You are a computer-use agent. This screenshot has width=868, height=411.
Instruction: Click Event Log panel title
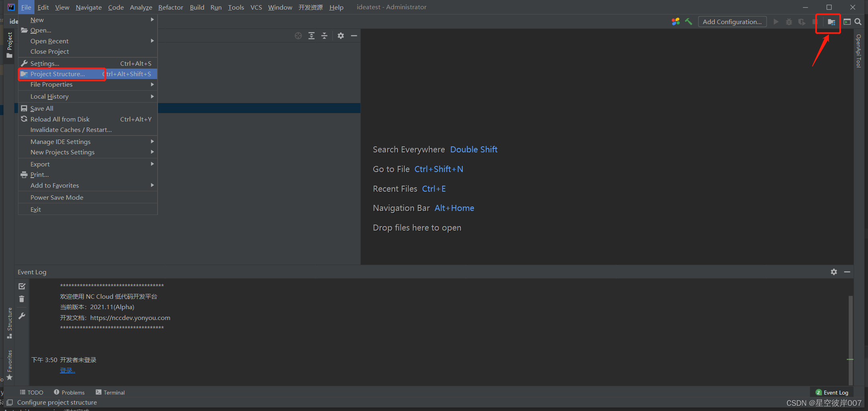[32, 272]
